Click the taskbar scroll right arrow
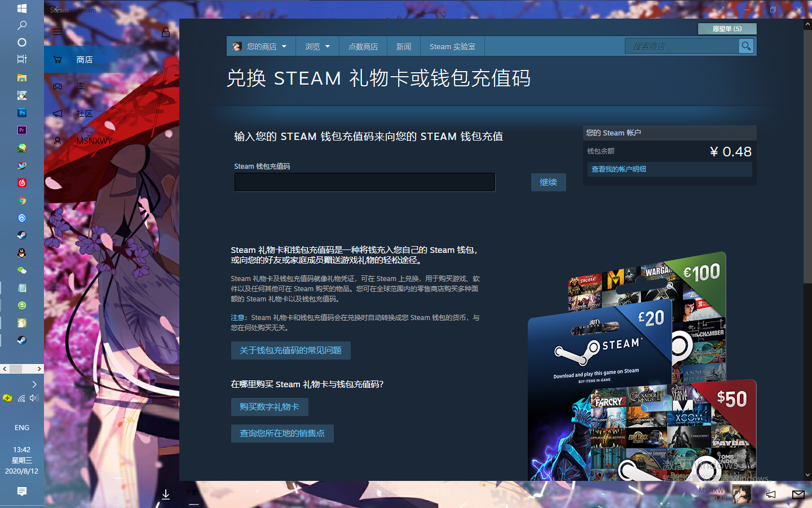Viewport: 812px width, 508px height. coord(39,369)
